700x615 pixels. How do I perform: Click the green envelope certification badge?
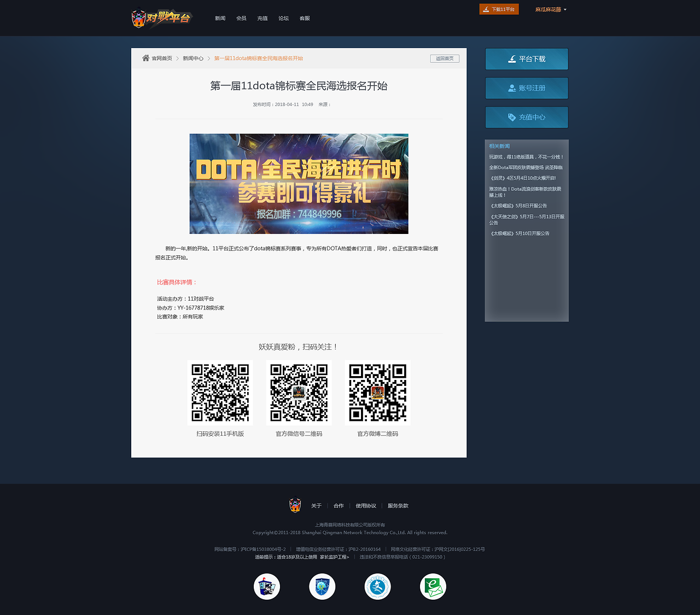(x=433, y=587)
